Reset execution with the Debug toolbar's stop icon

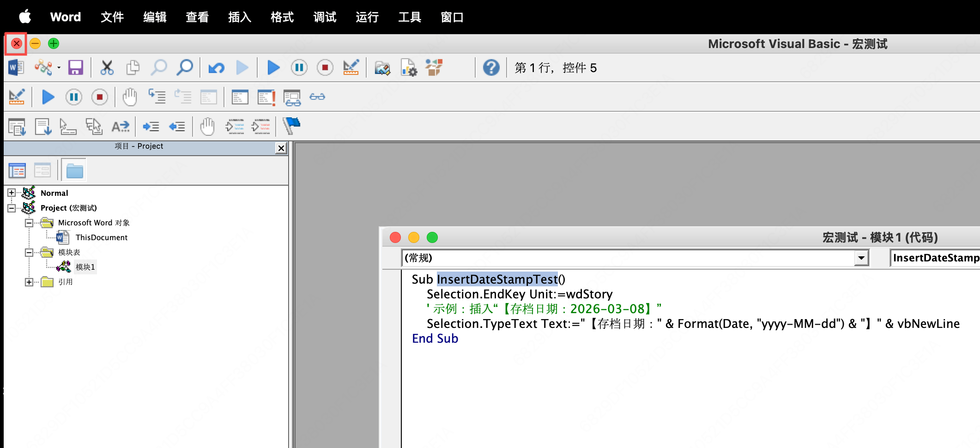tap(100, 97)
